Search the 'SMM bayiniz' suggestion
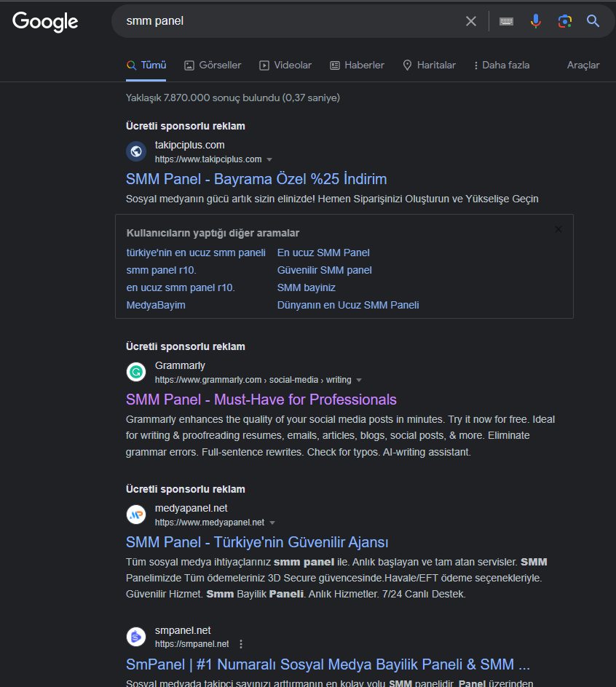616x687 pixels. 306,288
